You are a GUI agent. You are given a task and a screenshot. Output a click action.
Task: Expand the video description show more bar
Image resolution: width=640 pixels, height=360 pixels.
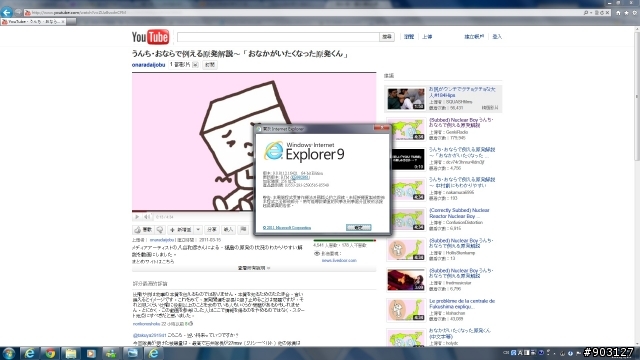click(x=254, y=268)
